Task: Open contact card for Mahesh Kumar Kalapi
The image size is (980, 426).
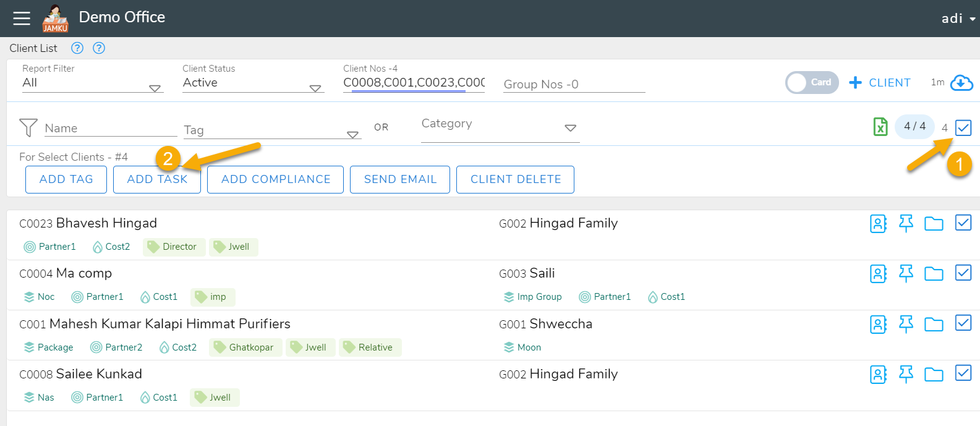Action: pos(879,324)
